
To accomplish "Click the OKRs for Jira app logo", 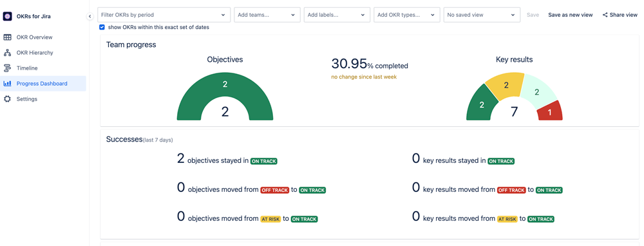I will (7, 17).
